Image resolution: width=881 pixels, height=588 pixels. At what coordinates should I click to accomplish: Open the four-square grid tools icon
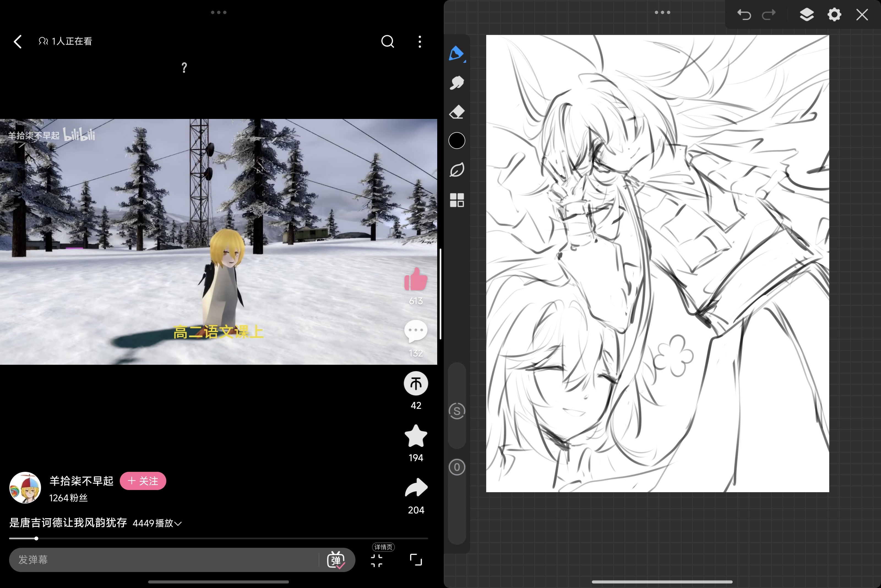click(x=456, y=200)
